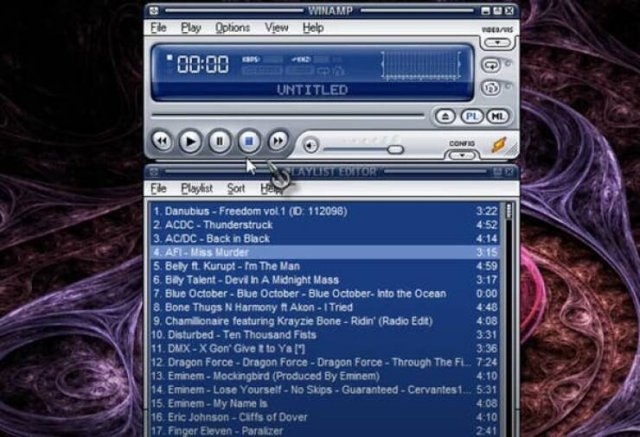The width and height of the screenshot is (640, 437).
Task: Select track 12 Dragon Force - Through The Fi...
Action: (x=325, y=362)
